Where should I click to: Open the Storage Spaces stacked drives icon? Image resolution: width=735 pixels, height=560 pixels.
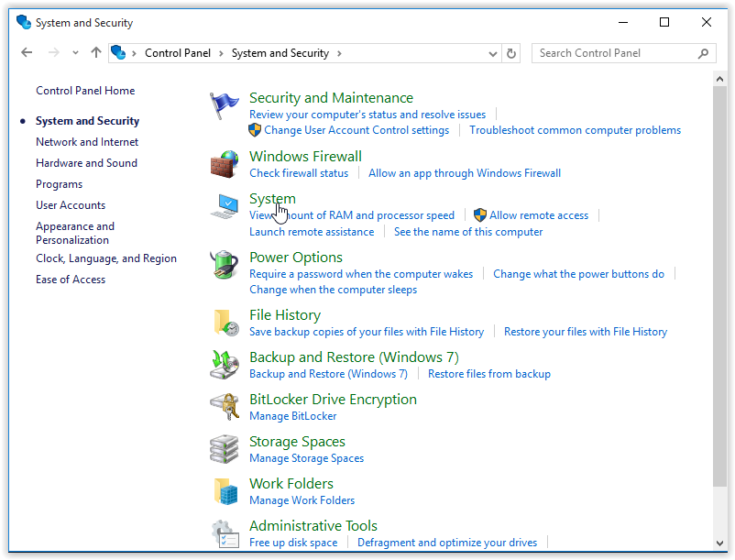click(224, 449)
